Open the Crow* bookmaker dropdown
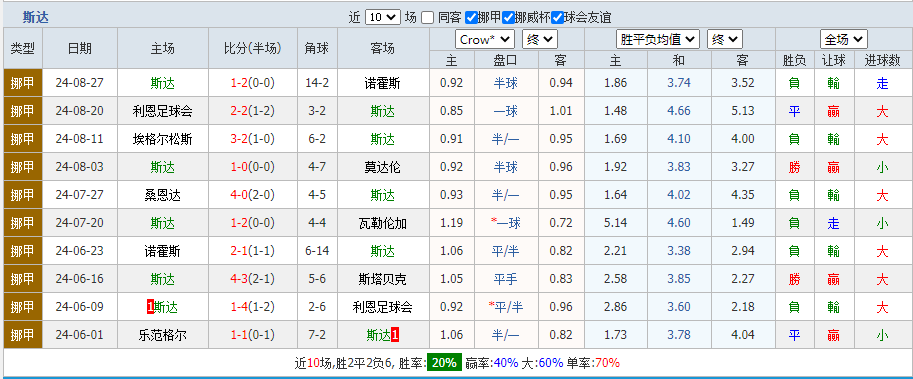 [484, 40]
